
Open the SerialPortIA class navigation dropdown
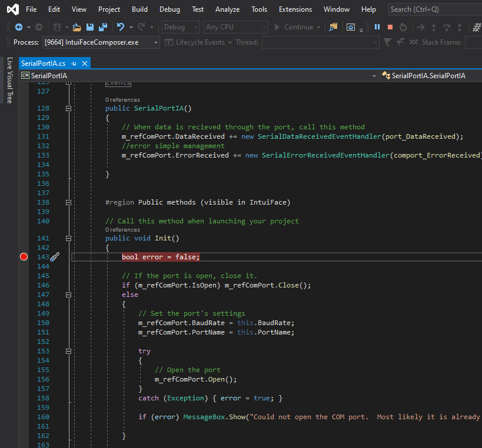374,76
